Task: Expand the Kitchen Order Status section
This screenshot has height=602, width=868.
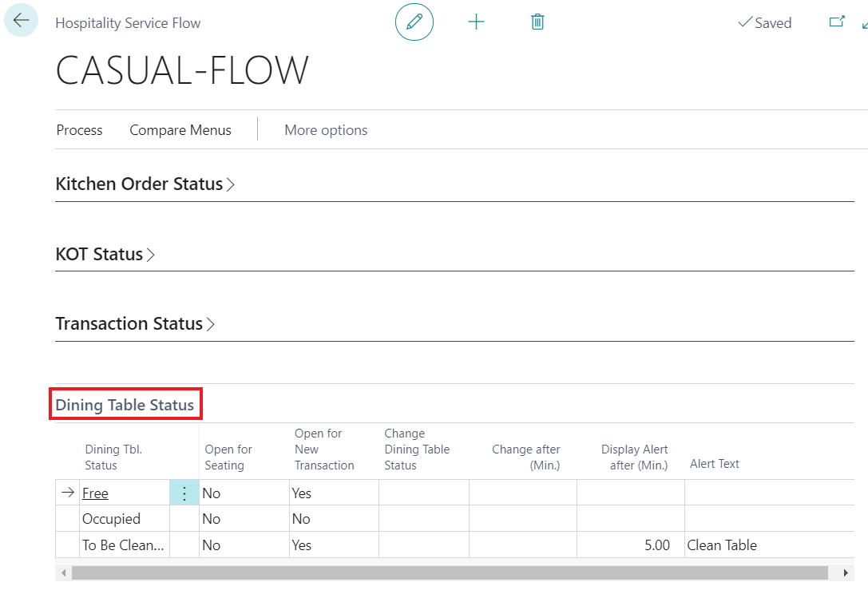Action: (x=145, y=184)
